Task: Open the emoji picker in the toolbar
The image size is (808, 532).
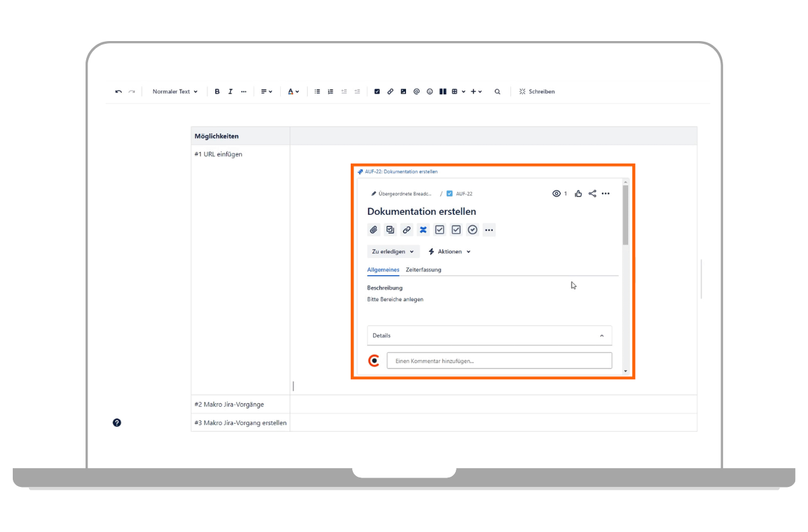Action: [x=430, y=92]
